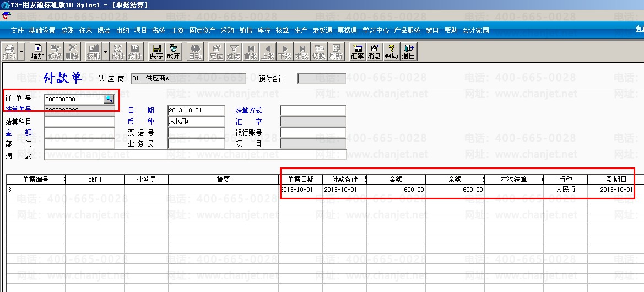
Task: Click the 金额 input field
Action: click(79, 133)
